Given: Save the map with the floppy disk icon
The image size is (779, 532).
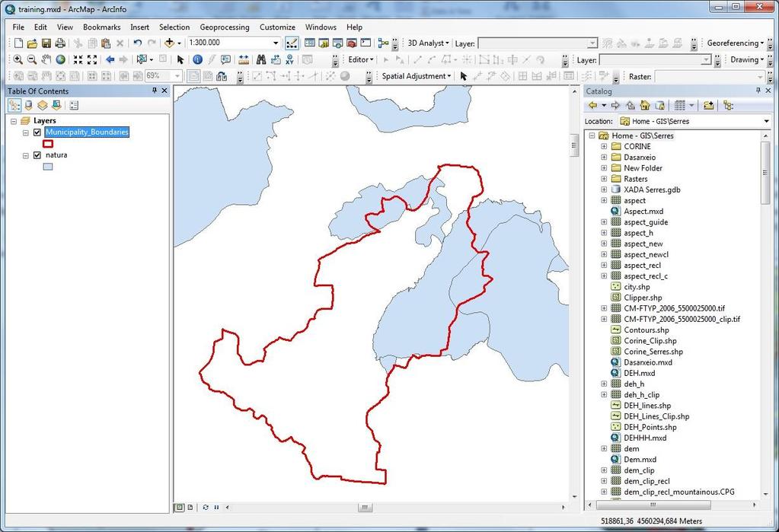Looking at the screenshot, I should tap(46, 43).
